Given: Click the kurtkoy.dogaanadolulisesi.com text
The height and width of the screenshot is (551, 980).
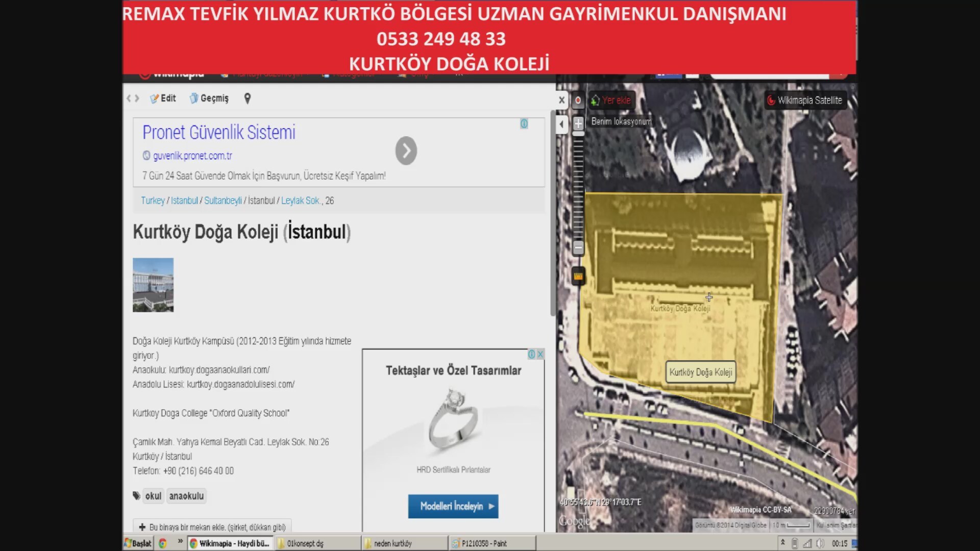Looking at the screenshot, I should click(240, 384).
